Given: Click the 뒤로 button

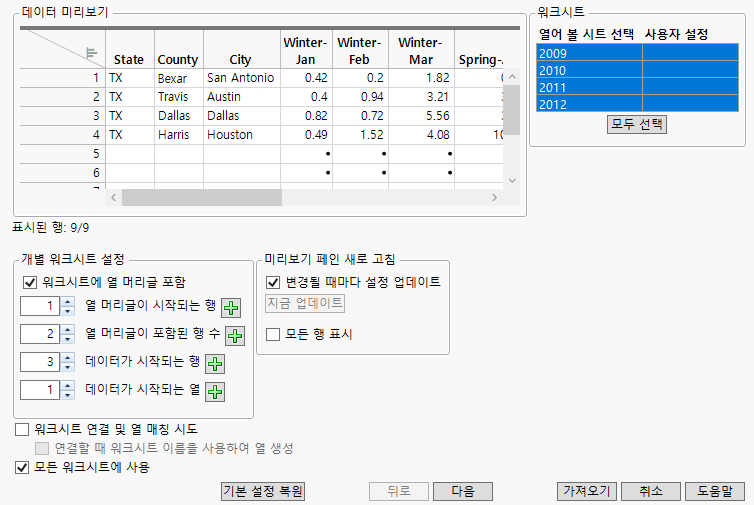Looking at the screenshot, I should click(399, 492).
